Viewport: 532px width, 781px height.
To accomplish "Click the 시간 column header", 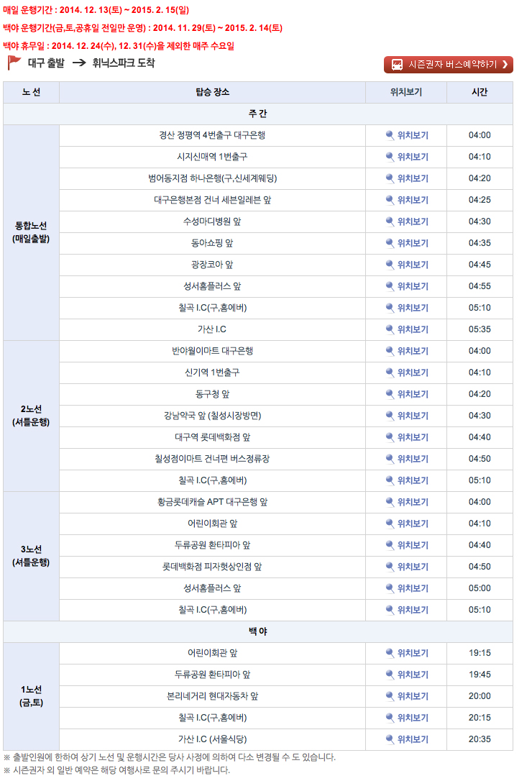I will coord(480,92).
